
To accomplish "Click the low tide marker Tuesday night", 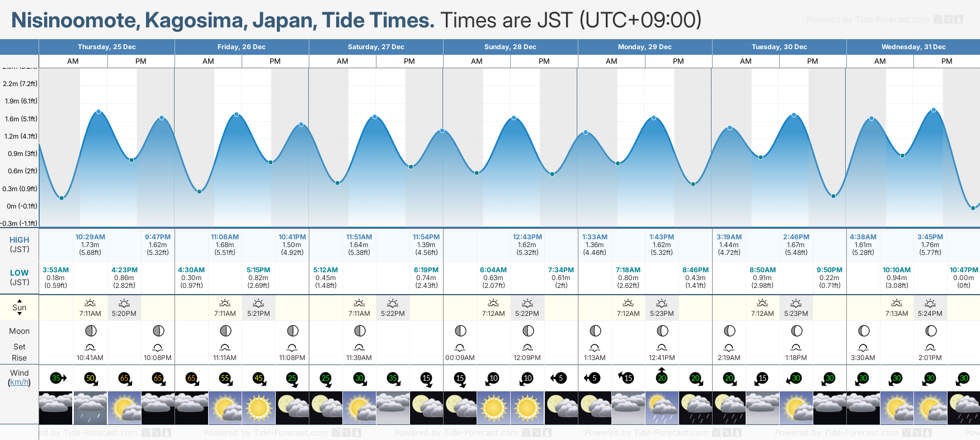I will (x=833, y=196).
